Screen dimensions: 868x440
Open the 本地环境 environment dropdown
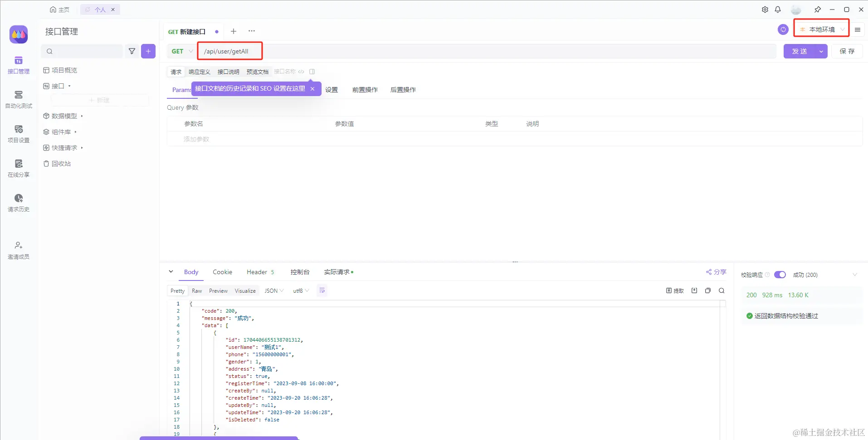coord(822,29)
